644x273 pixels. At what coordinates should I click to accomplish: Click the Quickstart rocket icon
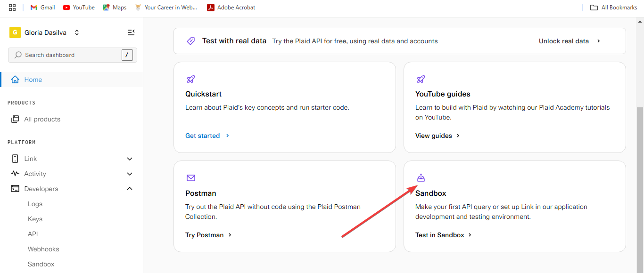pos(190,79)
